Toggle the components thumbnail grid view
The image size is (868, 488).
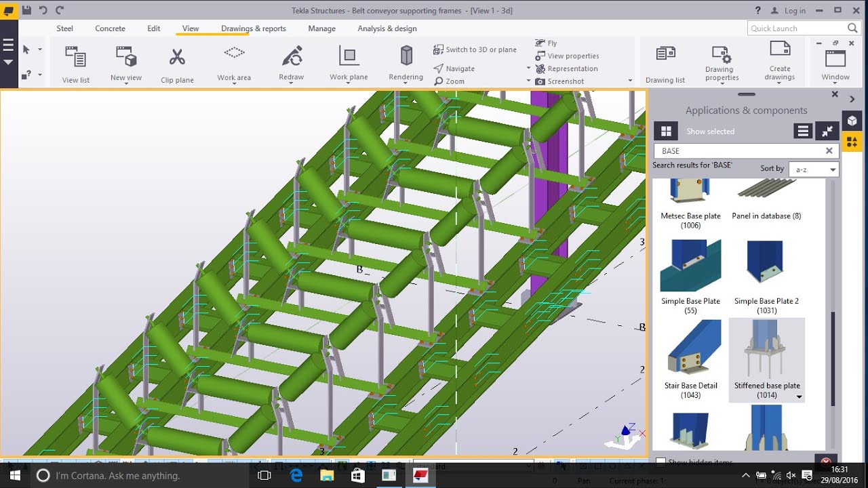pyautogui.click(x=666, y=131)
